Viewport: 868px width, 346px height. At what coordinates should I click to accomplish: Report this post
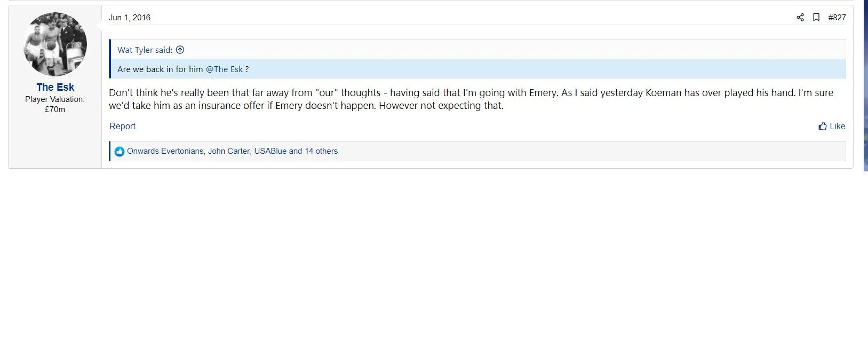122,127
